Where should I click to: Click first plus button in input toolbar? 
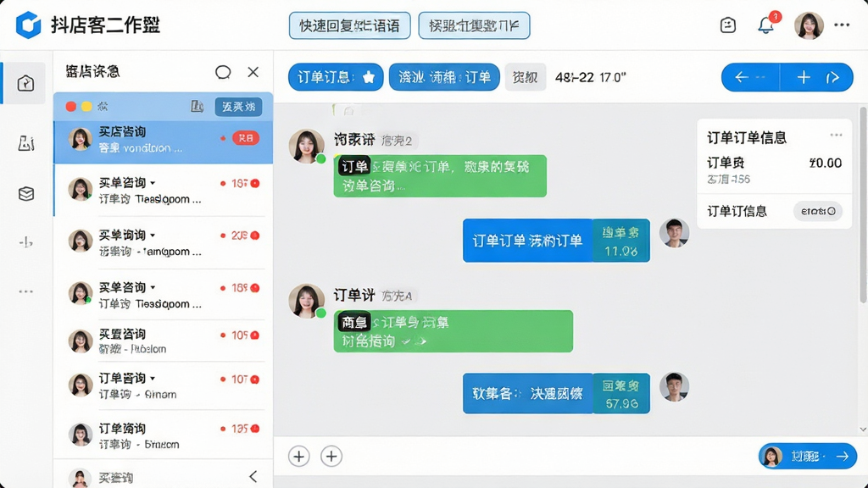(x=299, y=457)
